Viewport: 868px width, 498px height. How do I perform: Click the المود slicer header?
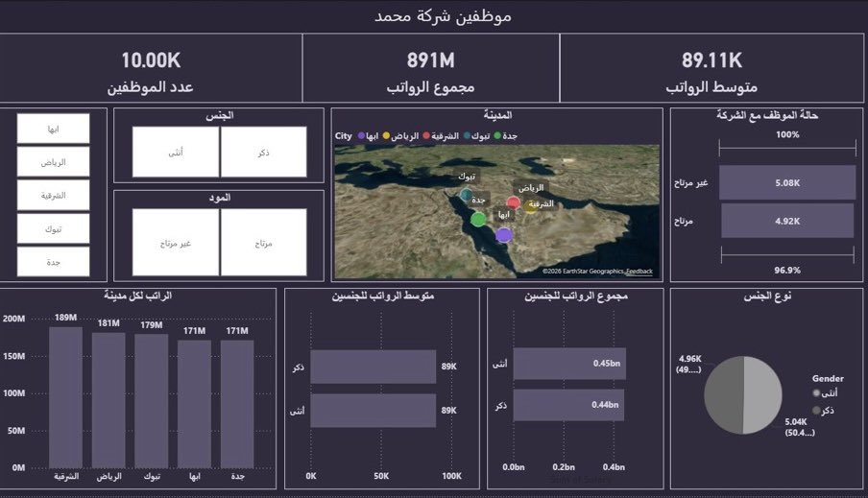point(219,198)
